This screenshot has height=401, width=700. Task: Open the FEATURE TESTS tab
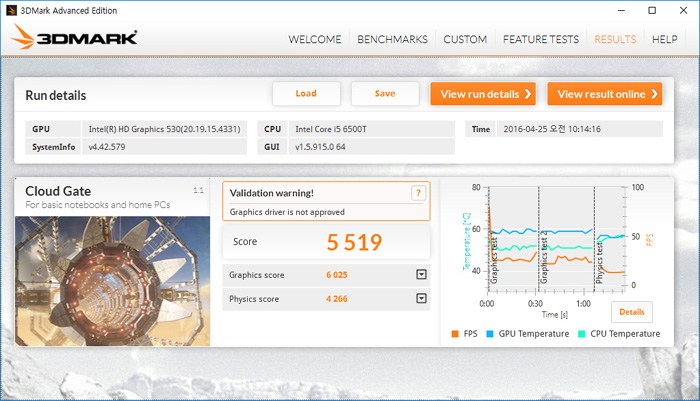pyautogui.click(x=541, y=39)
